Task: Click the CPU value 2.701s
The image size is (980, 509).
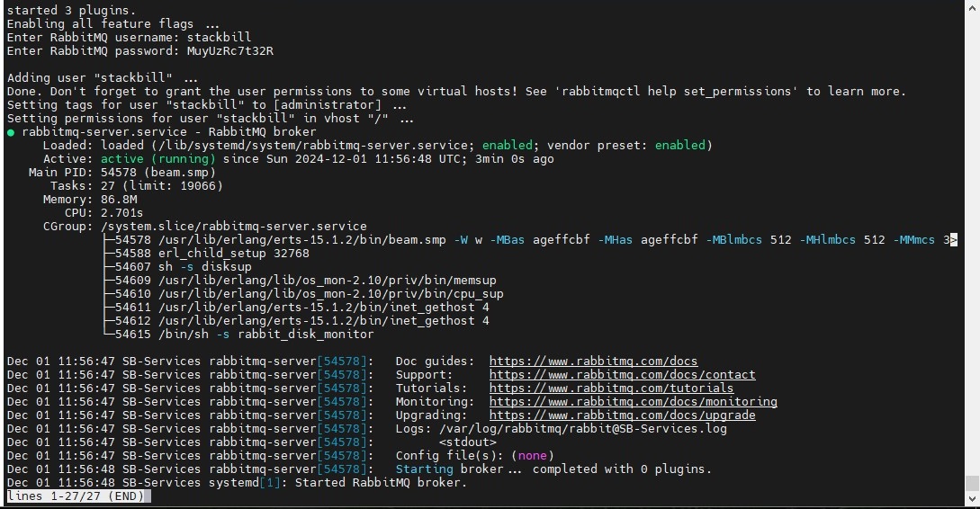Action: 121,213
